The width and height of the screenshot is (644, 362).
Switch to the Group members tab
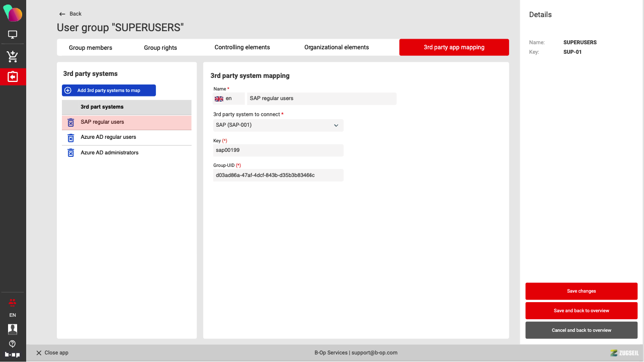[x=91, y=48]
